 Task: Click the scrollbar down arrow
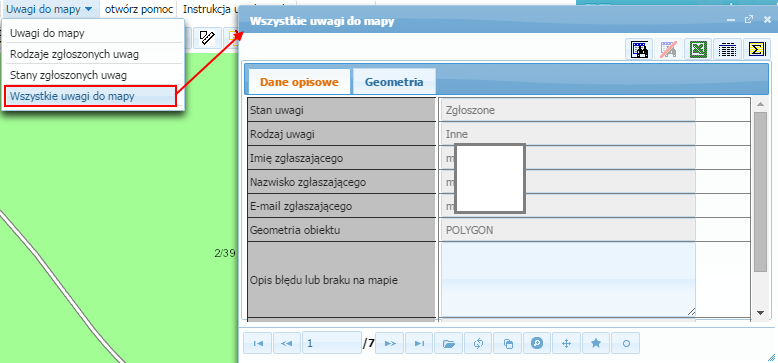tap(760, 312)
